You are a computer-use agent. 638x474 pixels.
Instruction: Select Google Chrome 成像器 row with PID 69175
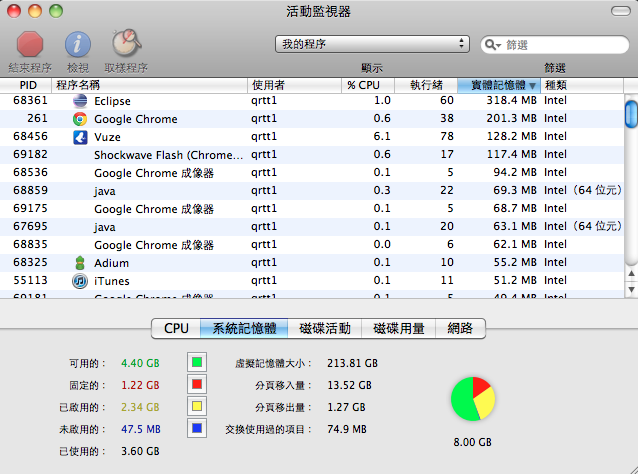(x=312, y=208)
